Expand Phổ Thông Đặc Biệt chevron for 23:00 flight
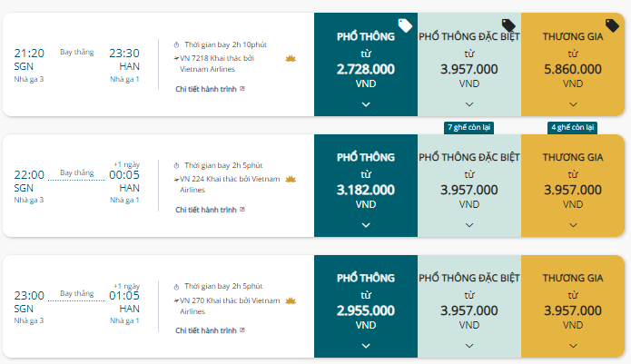Image resolution: width=631 pixels, height=364 pixels. coord(469,346)
